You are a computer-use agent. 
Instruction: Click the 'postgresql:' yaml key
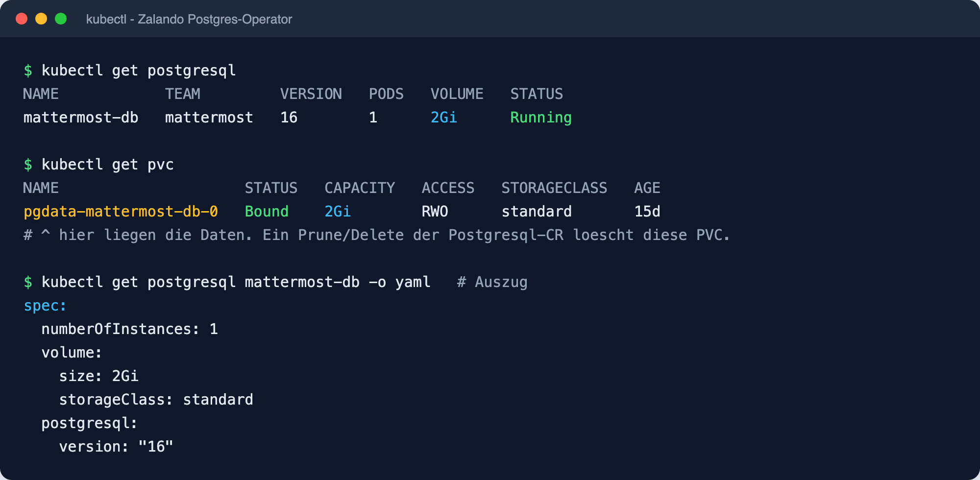click(90, 424)
